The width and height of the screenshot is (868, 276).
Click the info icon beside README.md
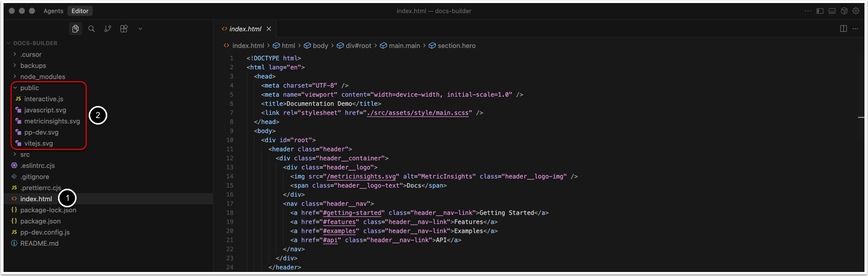pyautogui.click(x=14, y=243)
